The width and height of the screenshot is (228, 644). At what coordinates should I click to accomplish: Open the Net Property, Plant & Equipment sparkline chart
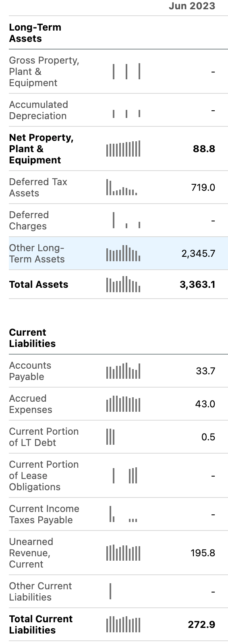click(123, 149)
